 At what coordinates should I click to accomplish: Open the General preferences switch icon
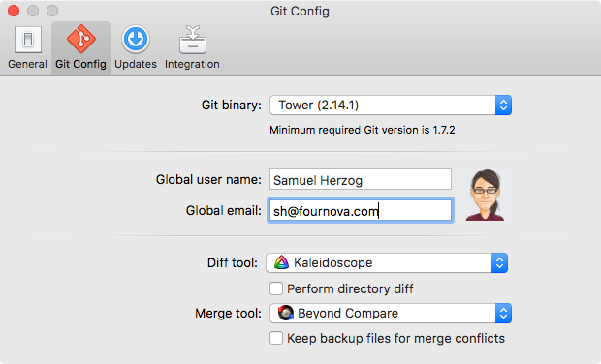[27, 40]
